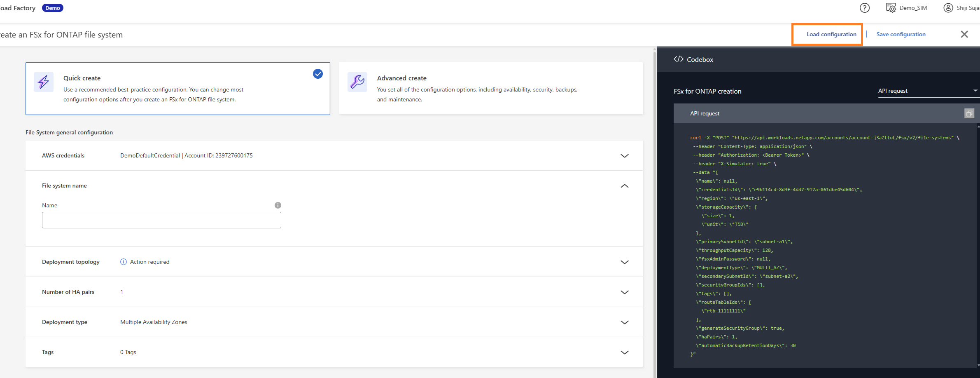Screen dimensions: 980x378
Task: Click the Advanced create wrench icon
Action: click(x=357, y=82)
